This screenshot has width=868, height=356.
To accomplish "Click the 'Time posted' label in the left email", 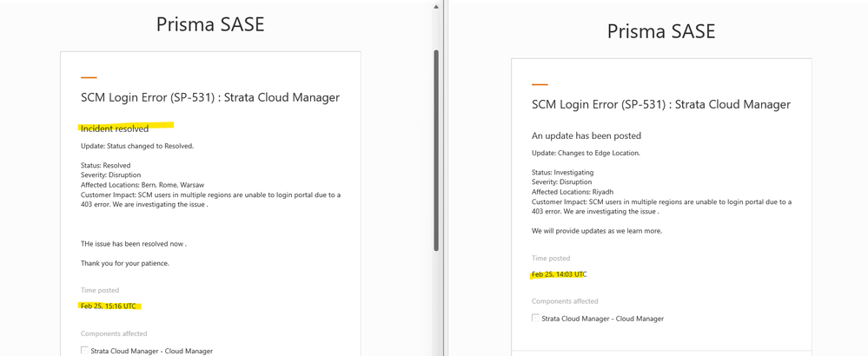I will click(100, 290).
